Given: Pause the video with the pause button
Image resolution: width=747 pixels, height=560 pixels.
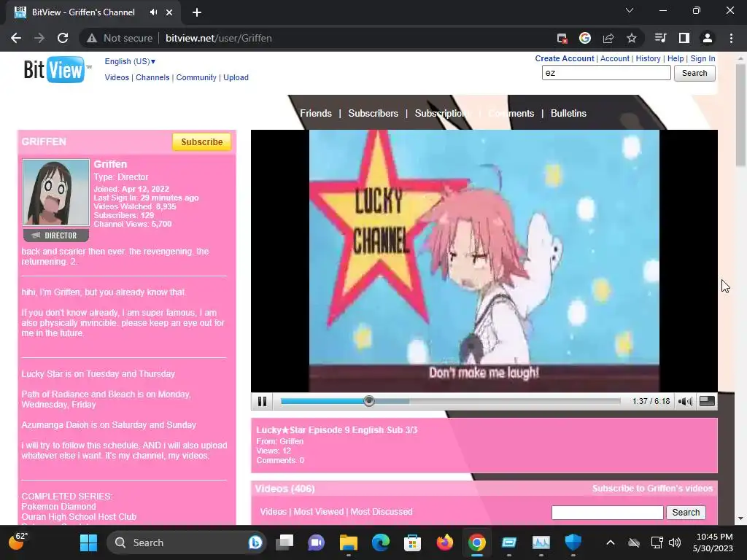Looking at the screenshot, I should pyautogui.click(x=262, y=402).
